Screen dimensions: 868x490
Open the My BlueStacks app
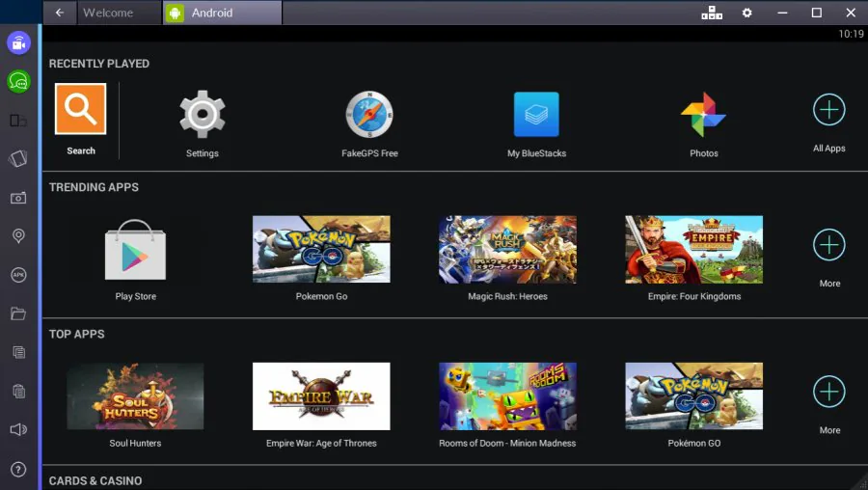coord(536,114)
